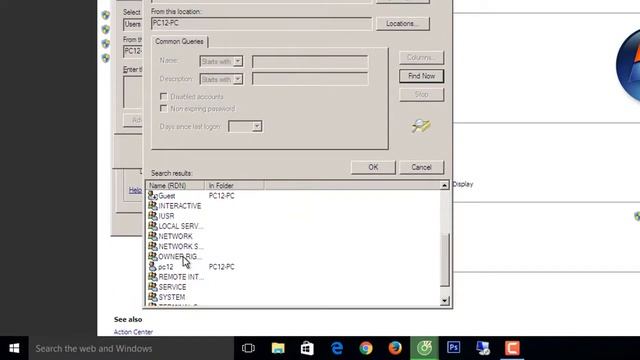Focus the Name query text field
Image resolution: width=640 pixels, height=360 pixels.
click(x=310, y=62)
